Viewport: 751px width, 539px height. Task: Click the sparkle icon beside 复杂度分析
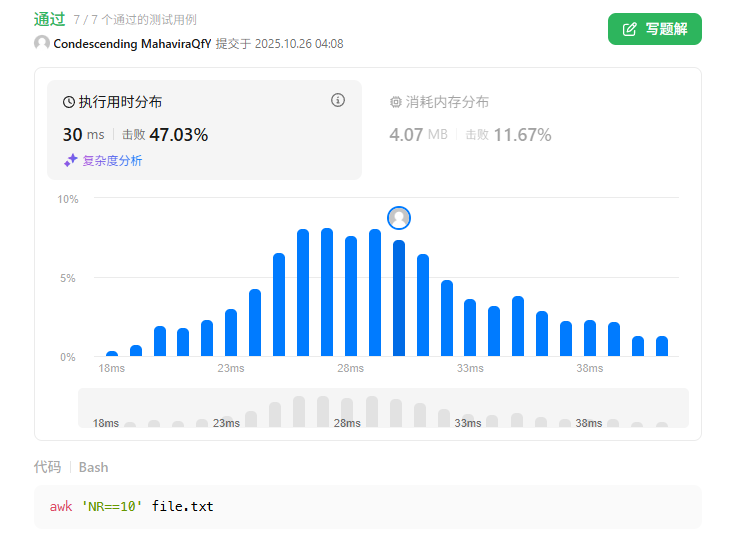[x=70, y=160]
